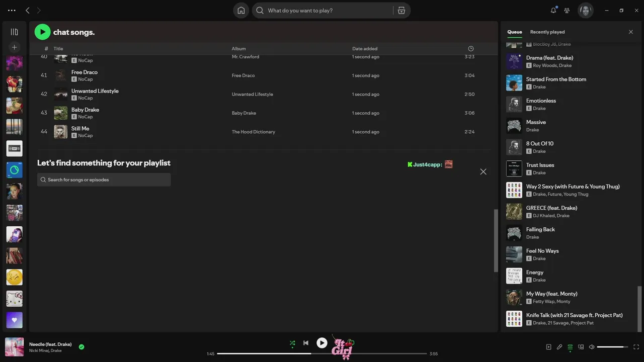Toggle shuffle on or off
Image resolution: width=644 pixels, height=362 pixels.
292,343
